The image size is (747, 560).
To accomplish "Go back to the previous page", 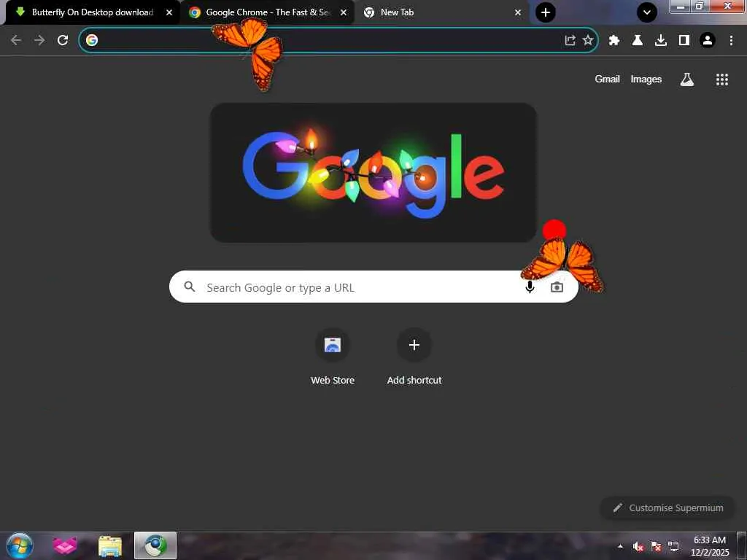I will (x=16, y=40).
